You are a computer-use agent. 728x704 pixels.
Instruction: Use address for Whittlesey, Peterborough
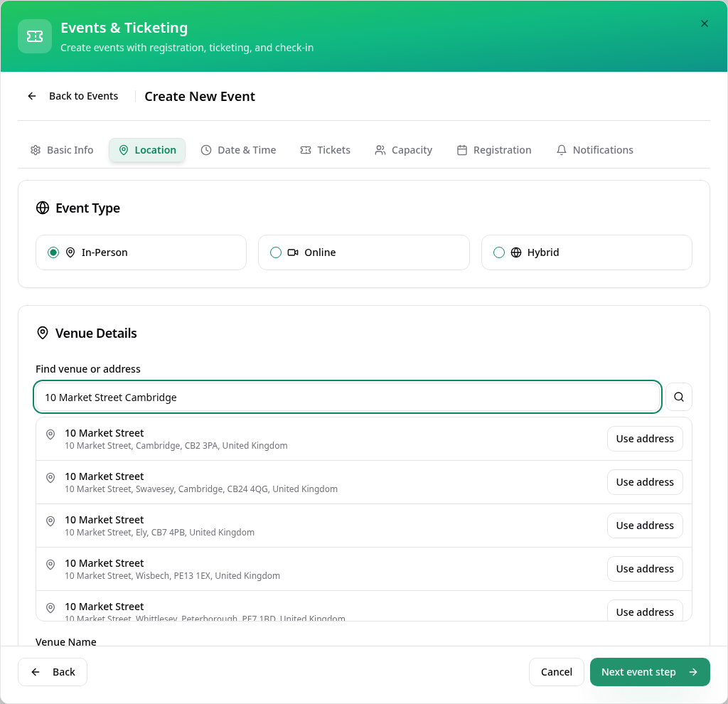click(x=645, y=611)
